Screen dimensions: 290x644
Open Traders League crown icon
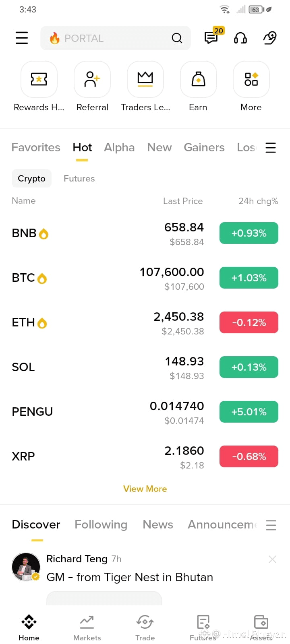[145, 79]
